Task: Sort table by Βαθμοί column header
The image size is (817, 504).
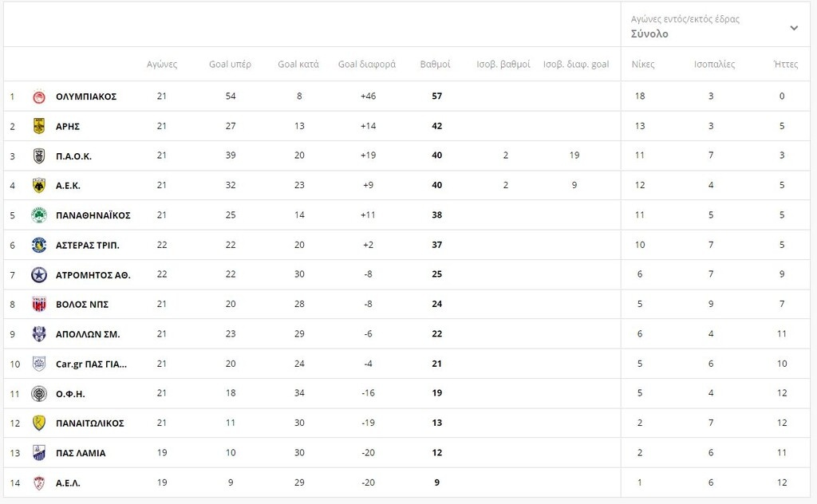Action: point(436,65)
